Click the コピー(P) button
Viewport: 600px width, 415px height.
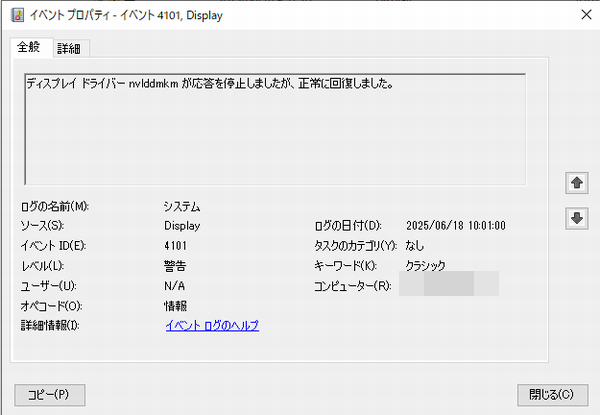[50, 395]
